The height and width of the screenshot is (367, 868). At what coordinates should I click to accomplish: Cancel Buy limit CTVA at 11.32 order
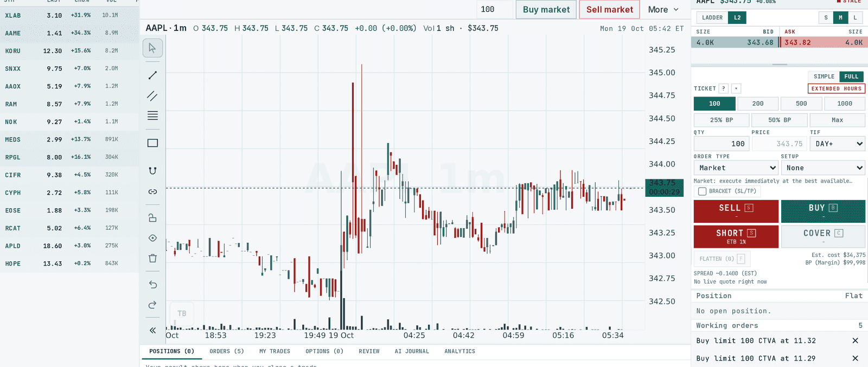click(x=855, y=340)
